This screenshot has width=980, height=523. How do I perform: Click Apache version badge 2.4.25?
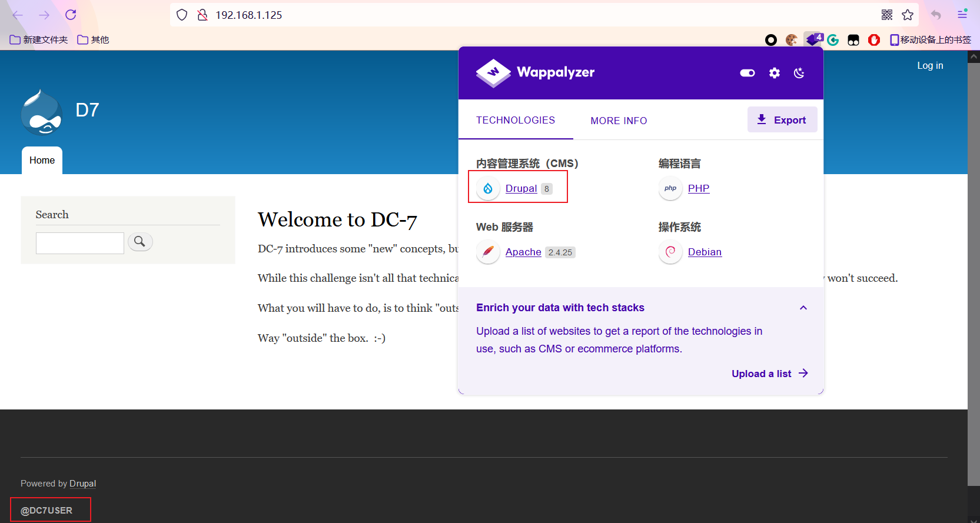click(560, 252)
